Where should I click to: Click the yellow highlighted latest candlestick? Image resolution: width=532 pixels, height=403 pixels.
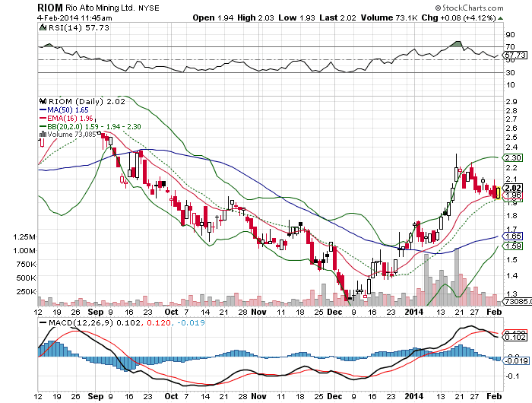click(x=498, y=193)
